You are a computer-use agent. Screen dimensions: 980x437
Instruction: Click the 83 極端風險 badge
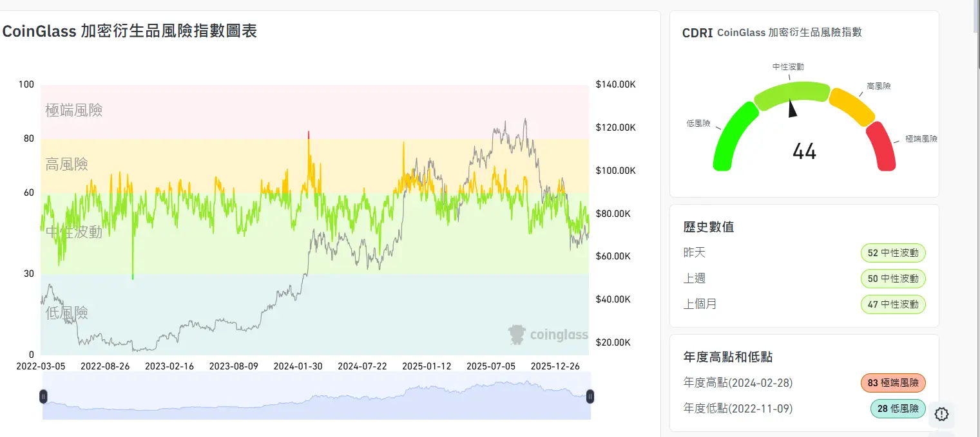click(893, 383)
